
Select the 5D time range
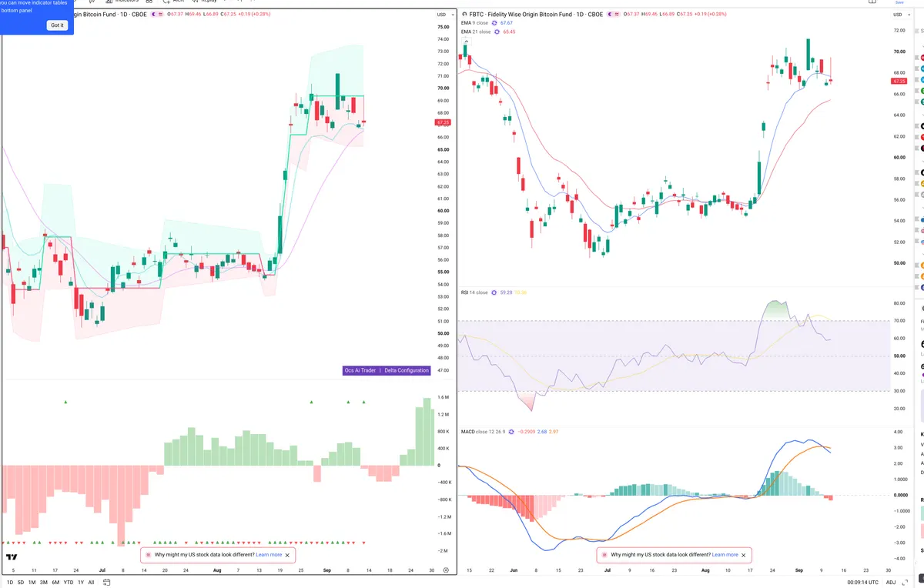click(x=21, y=583)
